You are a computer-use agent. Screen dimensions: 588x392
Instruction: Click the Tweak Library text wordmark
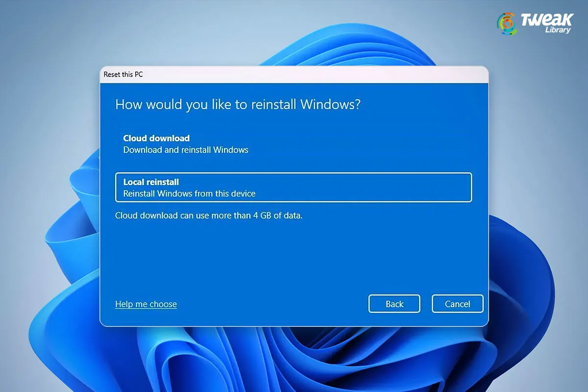point(546,23)
